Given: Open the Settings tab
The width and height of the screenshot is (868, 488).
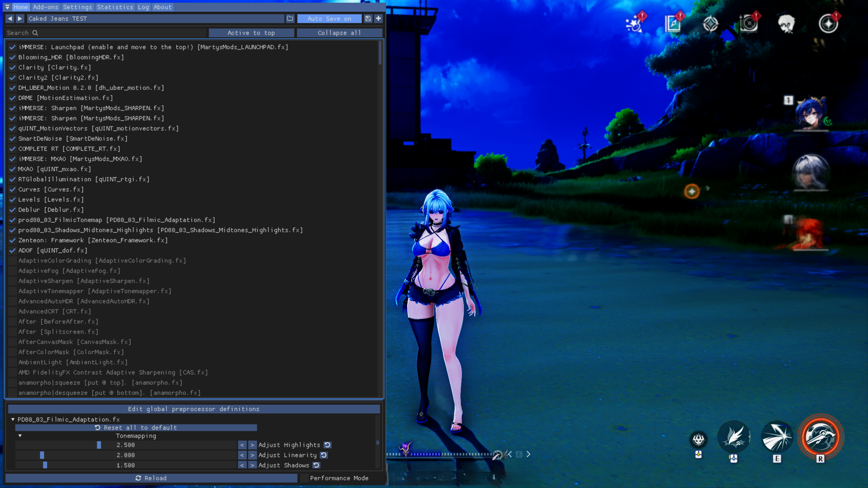Looking at the screenshot, I should (77, 7).
